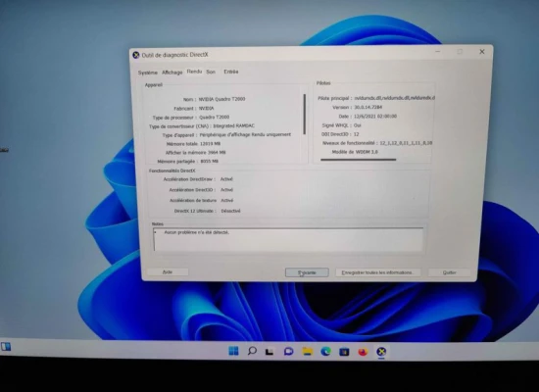This screenshot has height=392, width=539.
Task: Open the Windows Start menu
Action: [233, 351]
